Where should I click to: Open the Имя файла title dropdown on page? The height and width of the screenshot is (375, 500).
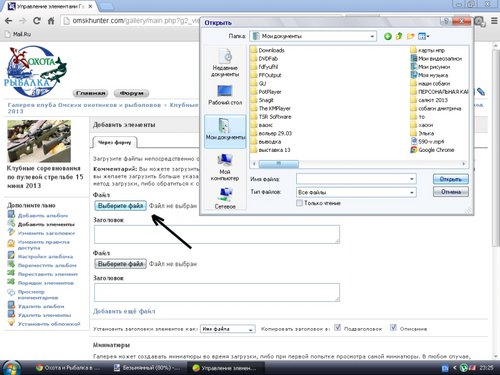pos(228,329)
